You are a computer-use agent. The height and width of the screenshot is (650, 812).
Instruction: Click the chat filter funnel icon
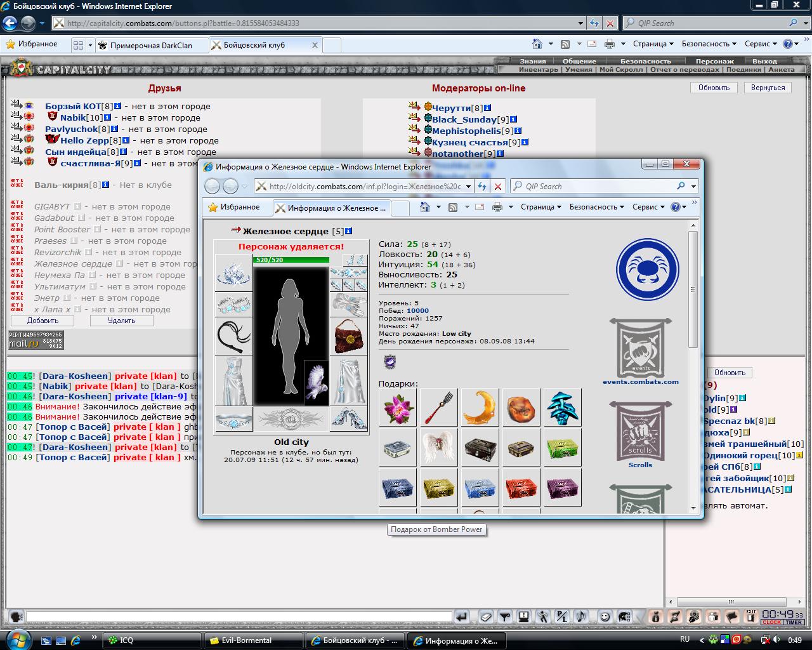(505, 616)
